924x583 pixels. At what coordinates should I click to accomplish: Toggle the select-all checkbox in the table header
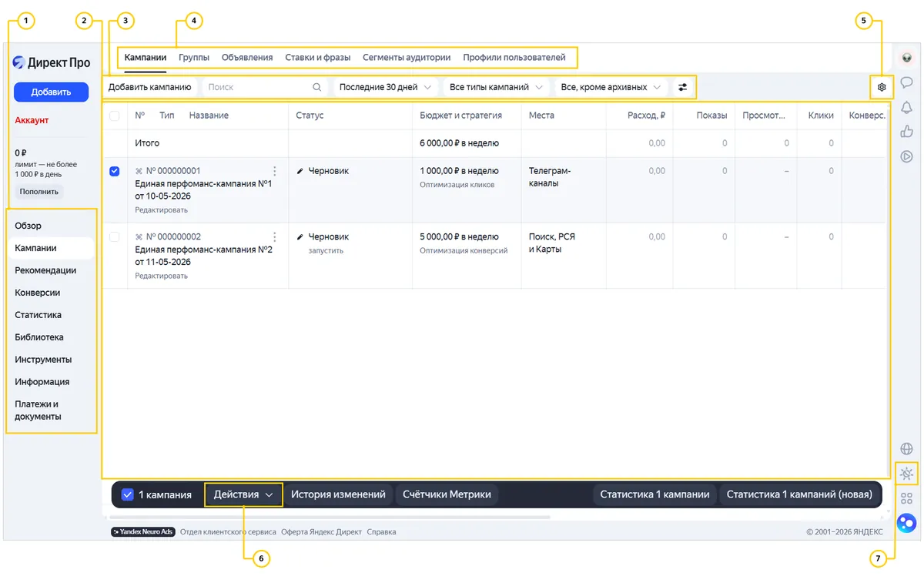tap(115, 116)
